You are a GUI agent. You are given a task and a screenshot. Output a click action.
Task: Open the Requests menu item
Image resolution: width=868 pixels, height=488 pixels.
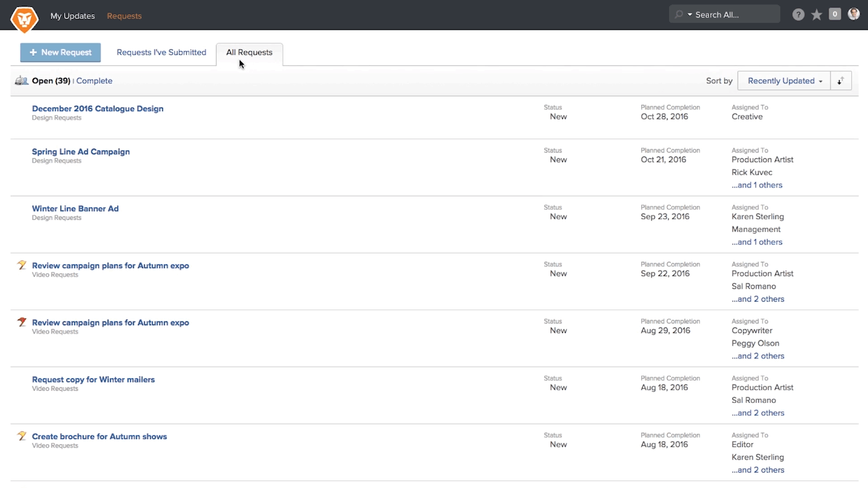coord(125,16)
